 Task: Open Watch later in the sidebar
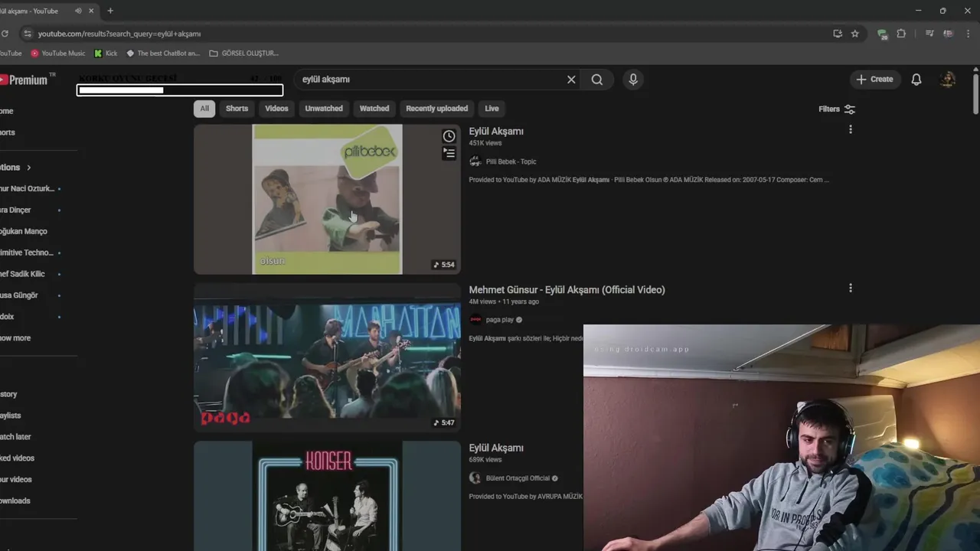pos(15,437)
